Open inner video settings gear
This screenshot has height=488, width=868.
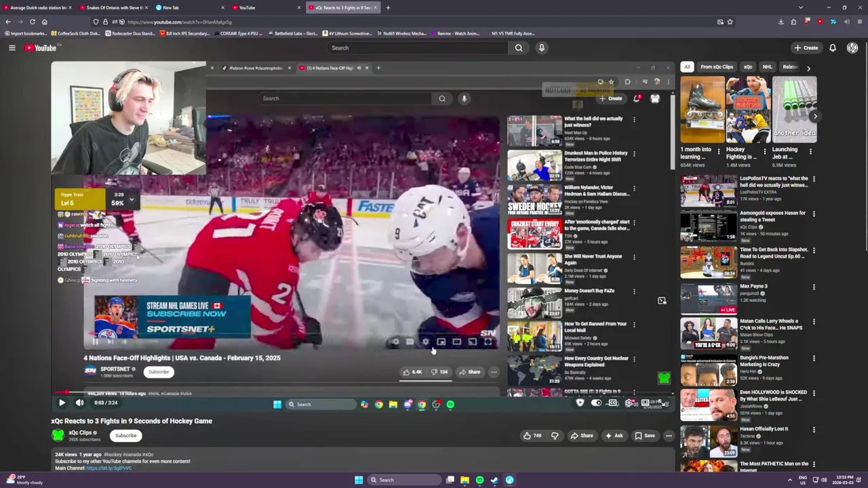pos(425,342)
